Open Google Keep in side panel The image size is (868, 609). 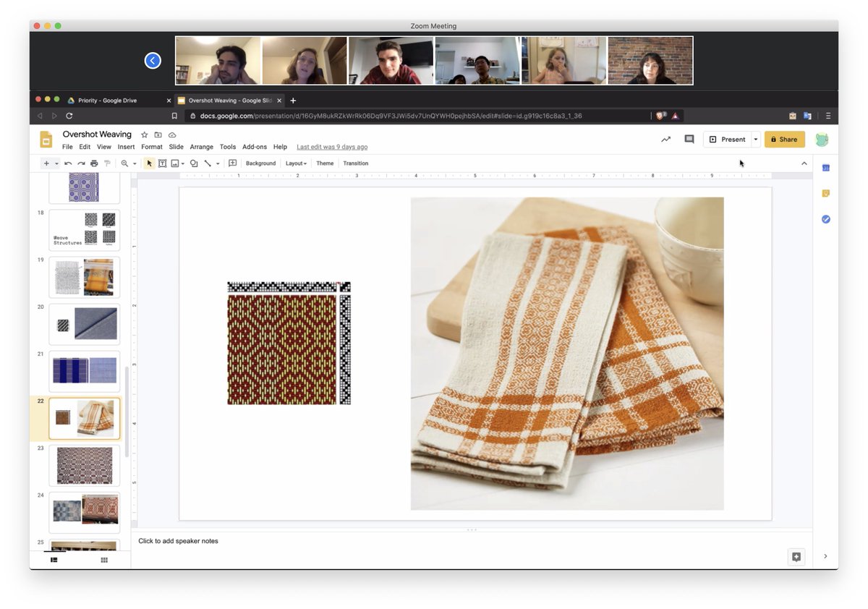click(825, 193)
